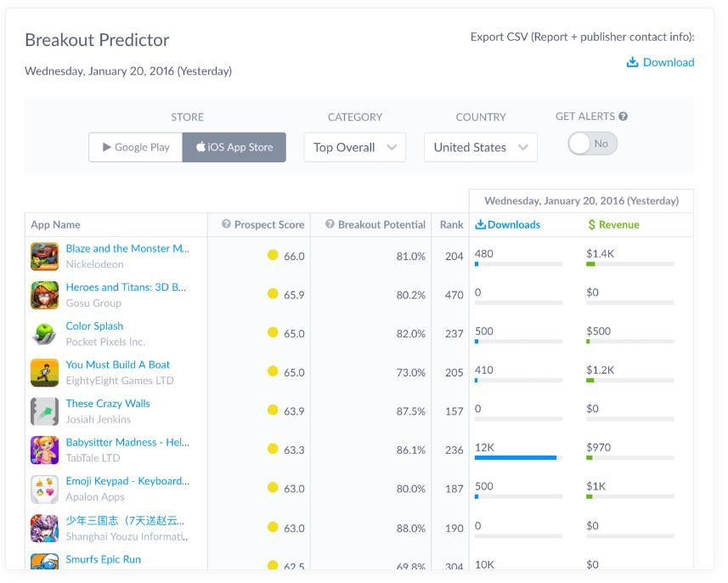Open the United States country dropdown

pyautogui.click(x=480, y=147)
